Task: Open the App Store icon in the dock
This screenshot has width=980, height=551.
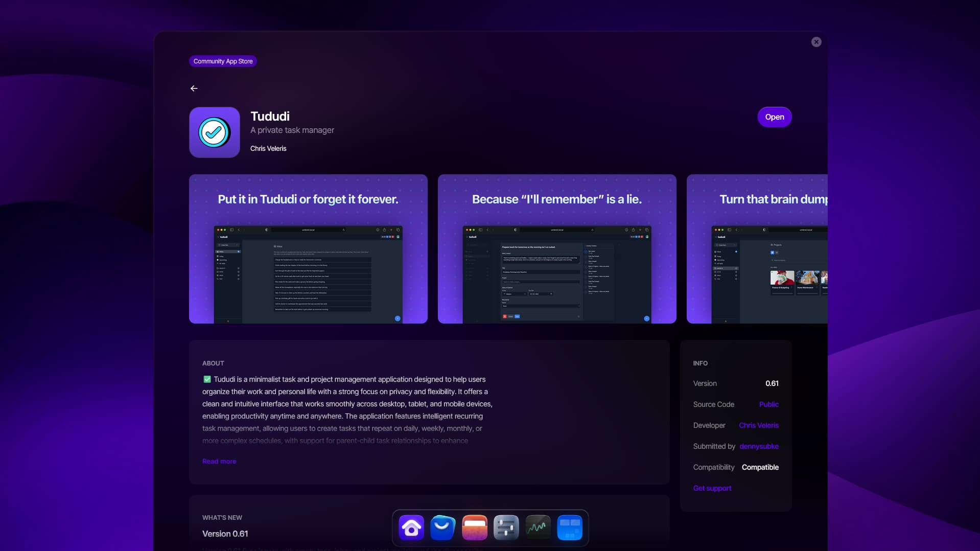Action: [443, 528]
